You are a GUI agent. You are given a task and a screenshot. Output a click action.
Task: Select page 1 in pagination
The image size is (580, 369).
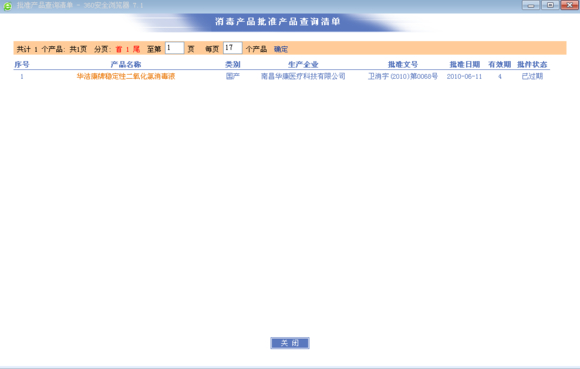128,49
